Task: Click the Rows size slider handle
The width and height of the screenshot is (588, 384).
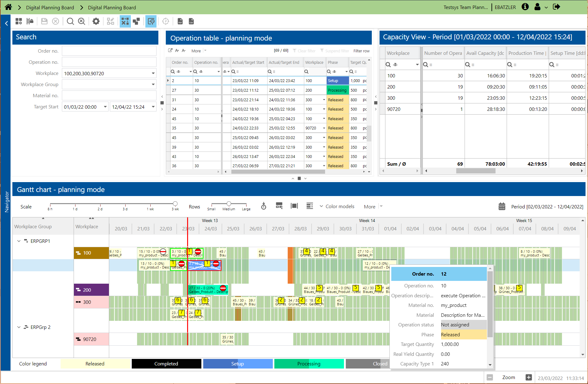Action: pyautogui.click(x=229, y=203)
